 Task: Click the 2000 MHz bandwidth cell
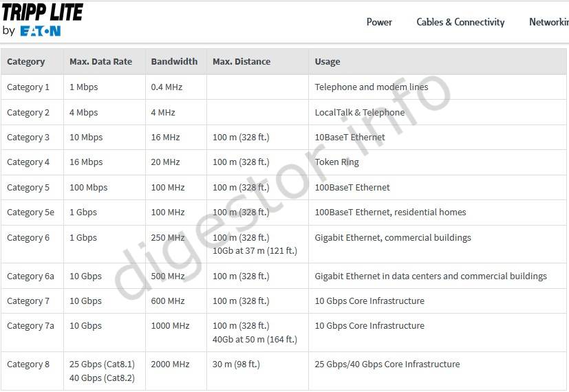tap(170, 364)
